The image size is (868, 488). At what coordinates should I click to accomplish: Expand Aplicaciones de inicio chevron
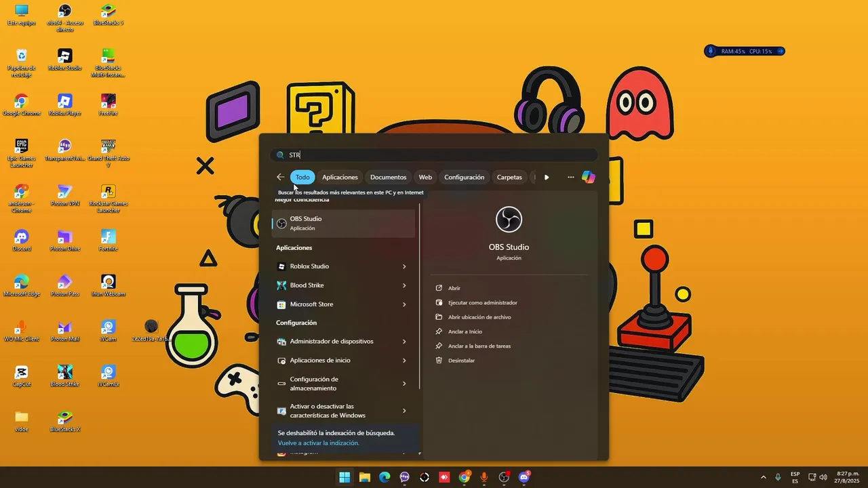tap(404, 361)
